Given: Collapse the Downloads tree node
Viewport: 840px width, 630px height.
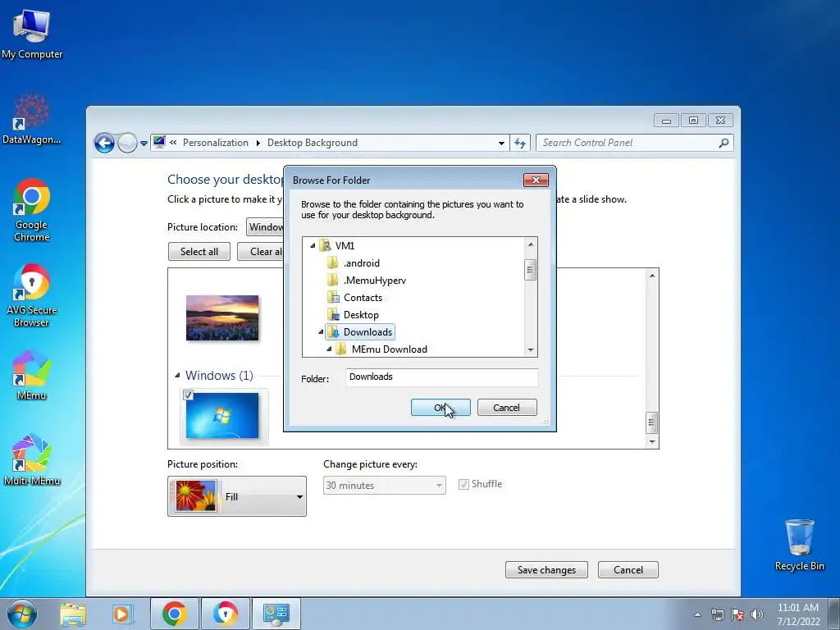Looking at the screenshot, I should coord(321,332).
